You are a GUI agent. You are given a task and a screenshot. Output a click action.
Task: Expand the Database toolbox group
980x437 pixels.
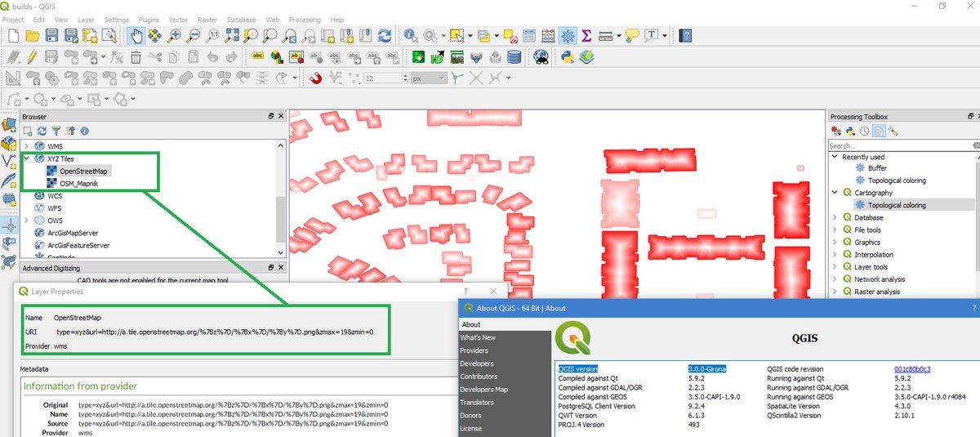(835, 217)
